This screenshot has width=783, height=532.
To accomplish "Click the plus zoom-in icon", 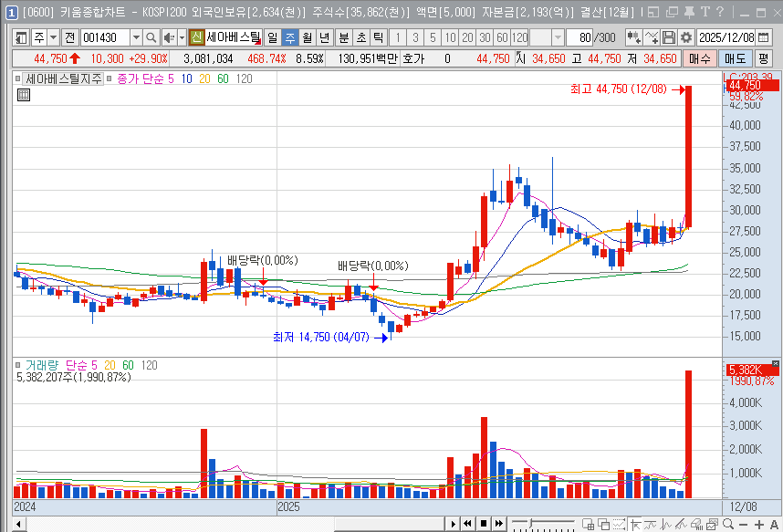I will click(x=759, y=525).
